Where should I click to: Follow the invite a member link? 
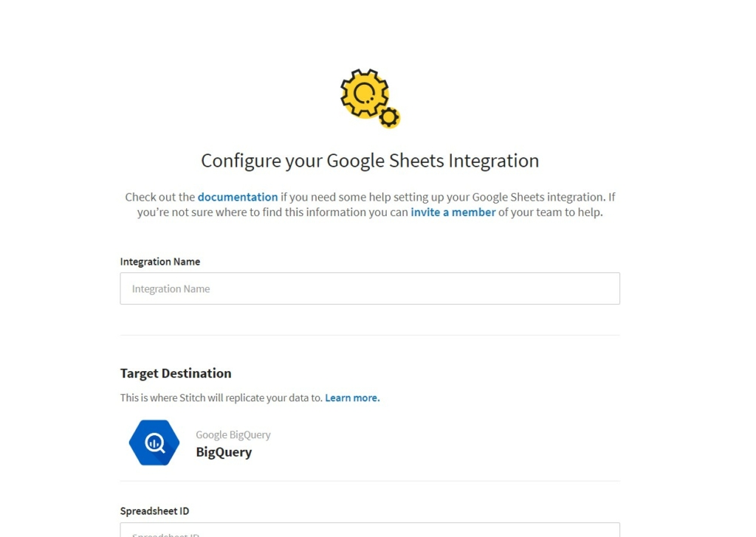[453, 212]
